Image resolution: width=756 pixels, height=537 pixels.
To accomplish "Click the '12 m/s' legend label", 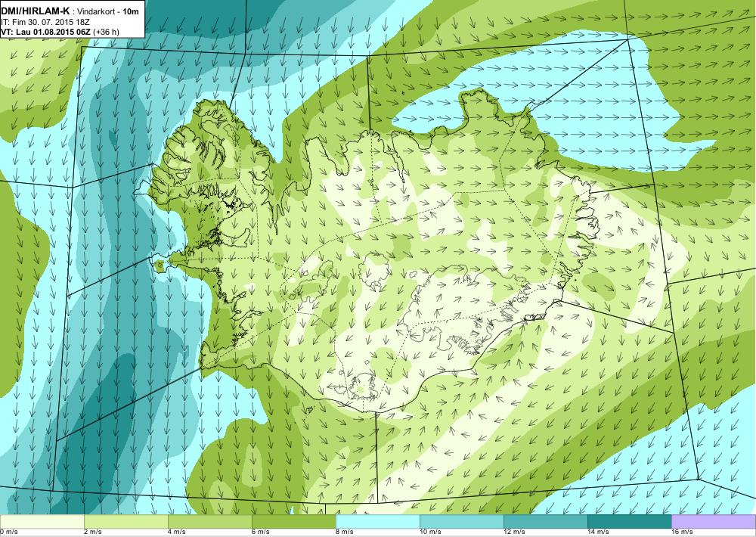I will [x=514, y=532].
